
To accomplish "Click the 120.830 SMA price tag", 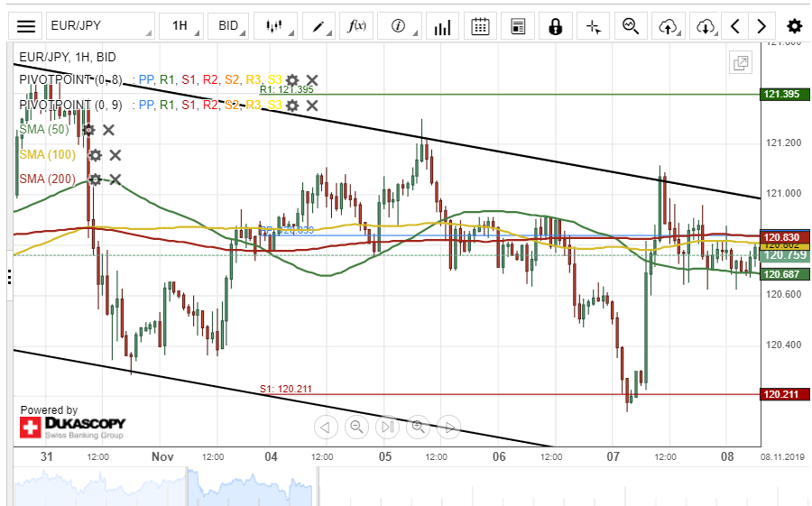I will (x=785, y=237).
